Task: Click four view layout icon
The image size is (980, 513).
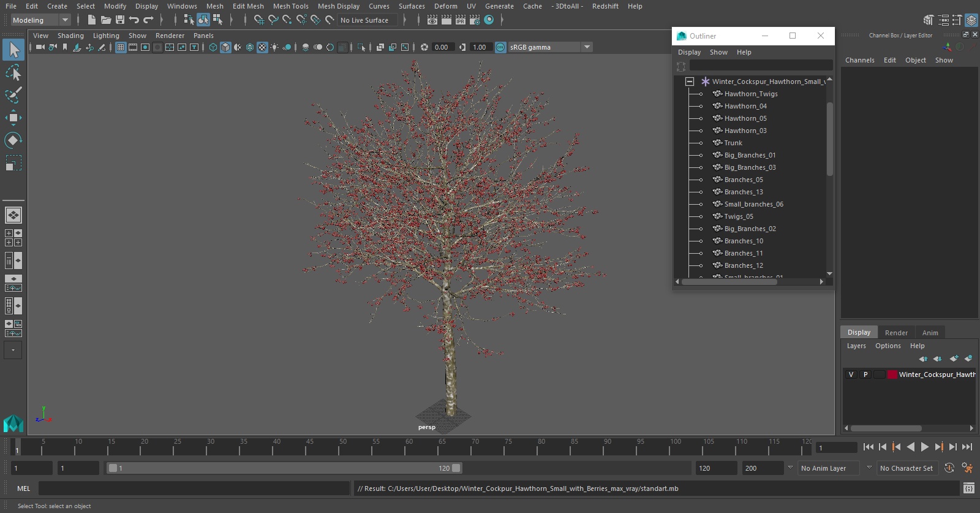Action: (x=13, y=238)
